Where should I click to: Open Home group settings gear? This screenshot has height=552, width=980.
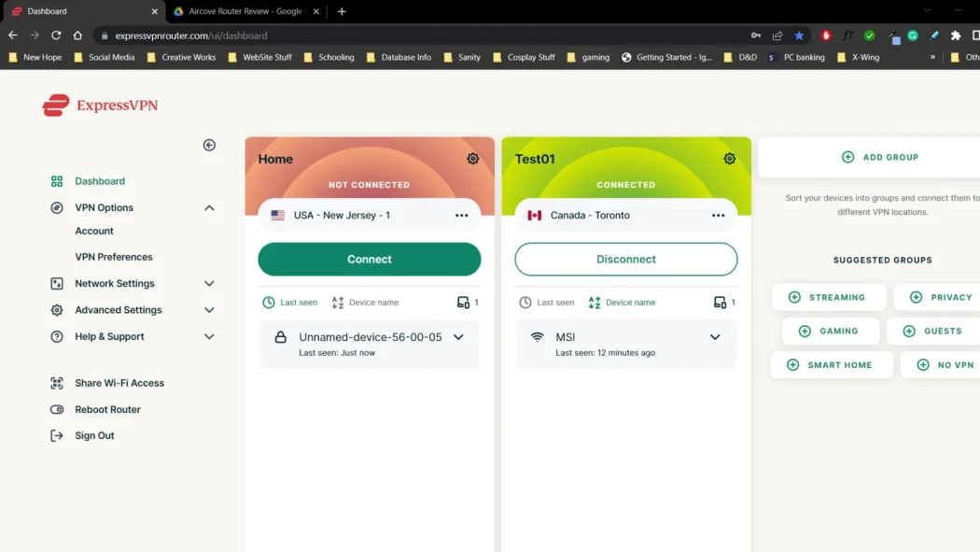coord(472,159)
